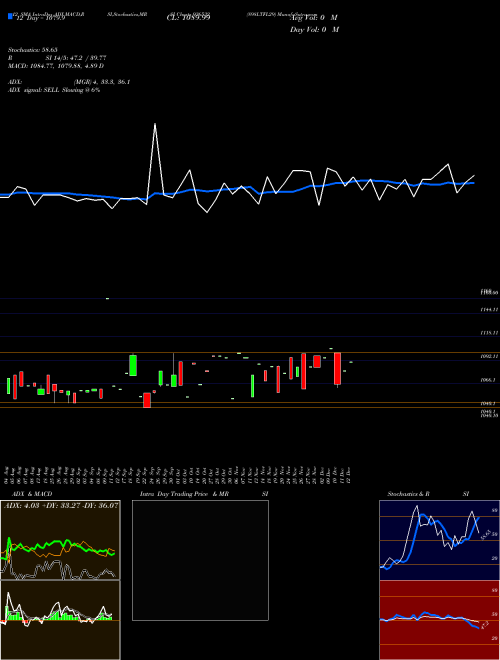The image size is (500, 660).
Task: Open the ADX indicator mini chart
Action: coord(60,540)
